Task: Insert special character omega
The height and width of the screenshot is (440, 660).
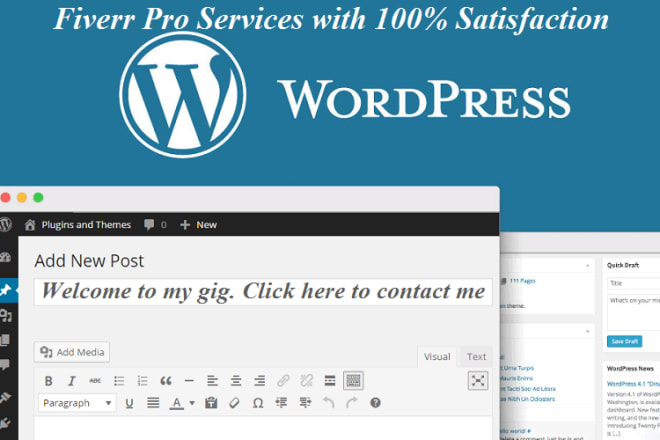Action: pyautogui.click(x=258, y=403)
